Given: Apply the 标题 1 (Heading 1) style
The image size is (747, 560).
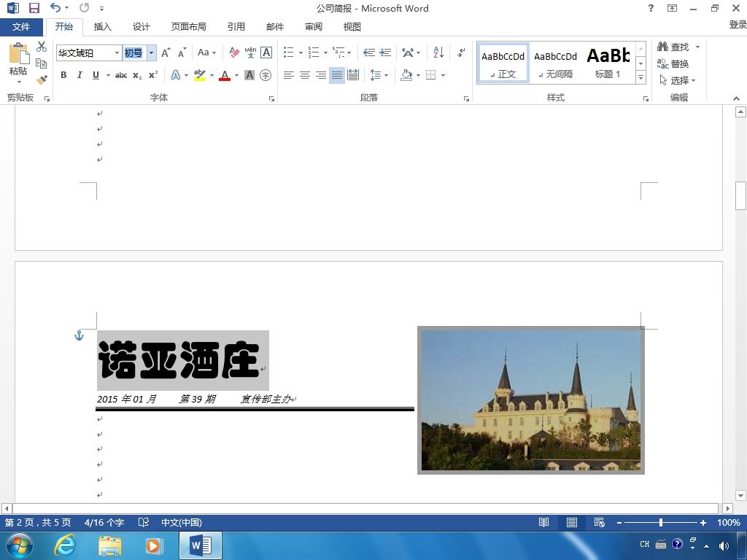Looking at the screenshot, I should coord(608,63).
